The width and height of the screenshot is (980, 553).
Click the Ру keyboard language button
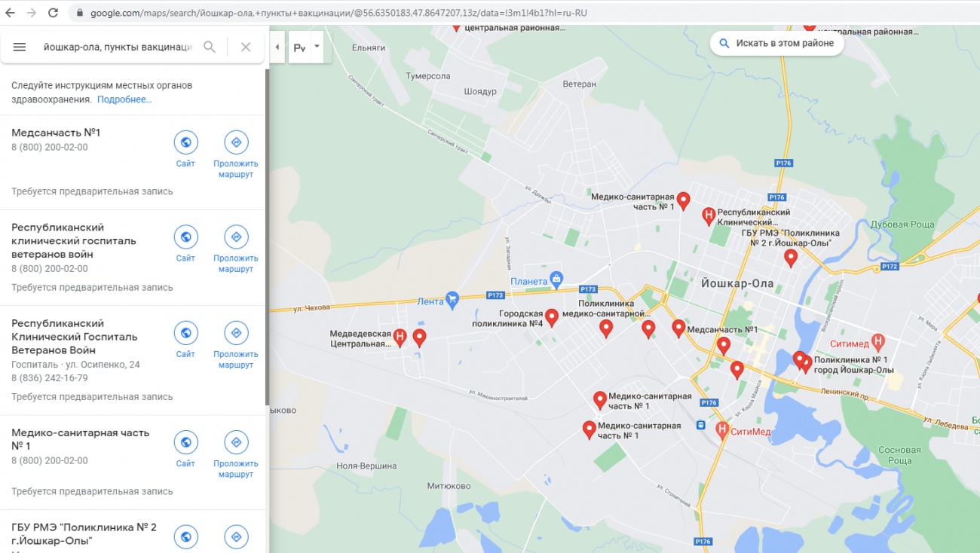299,47
